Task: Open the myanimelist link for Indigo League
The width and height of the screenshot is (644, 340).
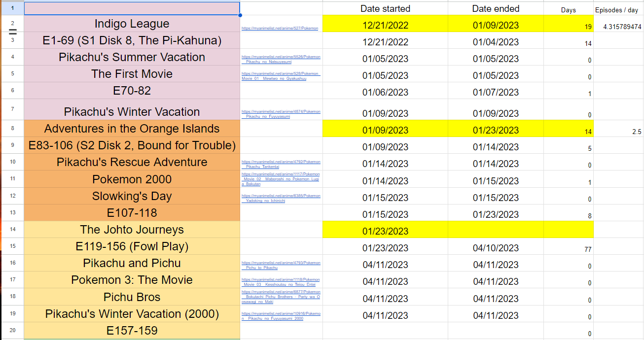Action: click(x=280, y=29)
